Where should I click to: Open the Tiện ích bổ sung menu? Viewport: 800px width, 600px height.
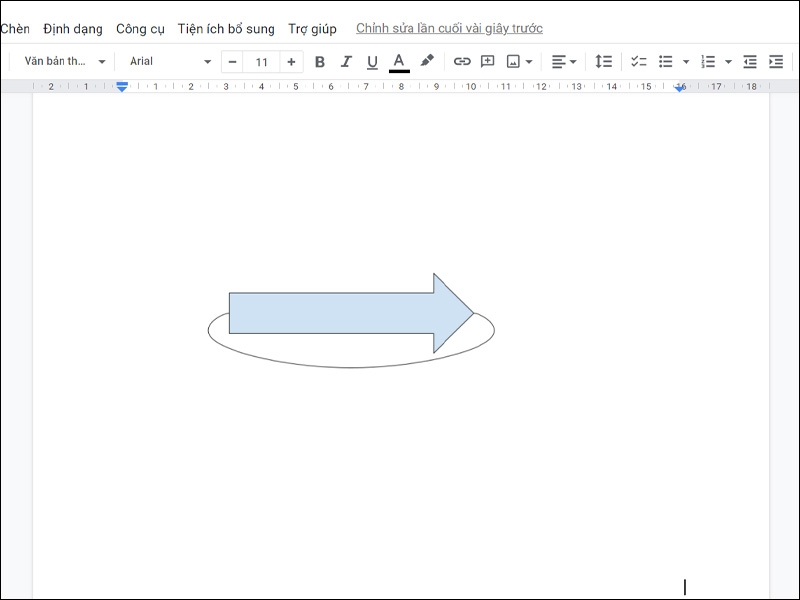[x=226, y=29]
